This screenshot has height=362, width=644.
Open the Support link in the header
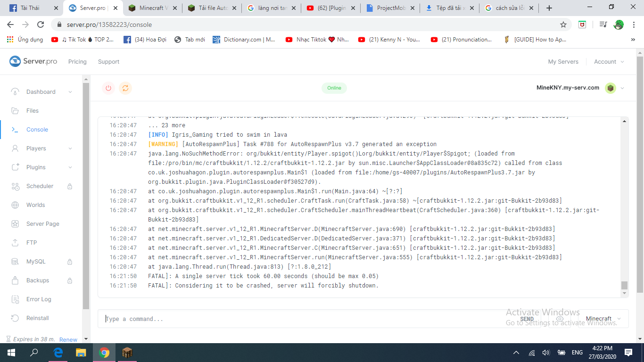point(108,62)
